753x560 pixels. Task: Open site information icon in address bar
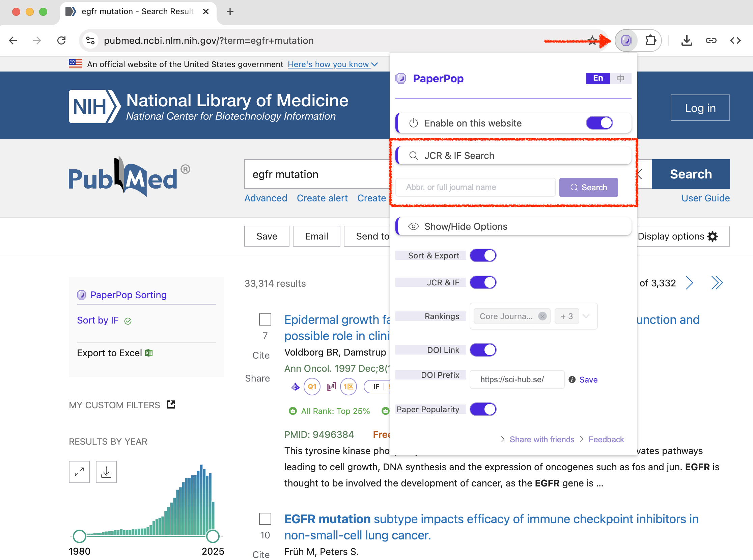[x=90, y=41]
